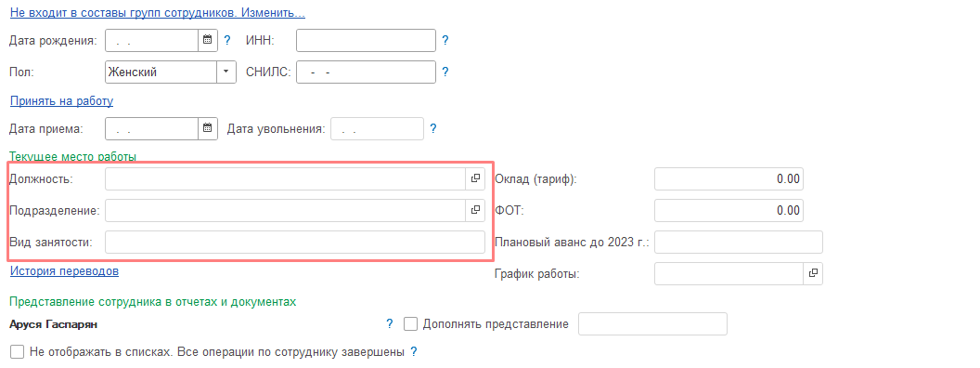Focus the Вид занятости field
This screenshot has height=368, width=980.
click(295, 243)
